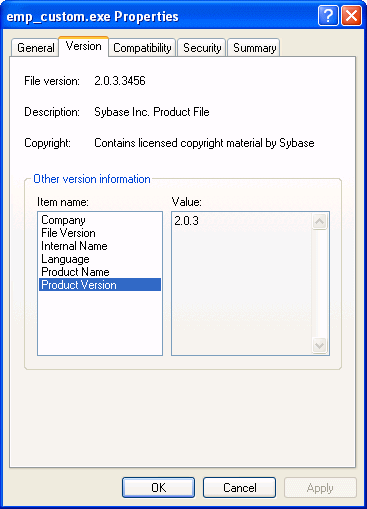The image size is (367, 509).
Task: Select File Version in item list
Action: 100,233
